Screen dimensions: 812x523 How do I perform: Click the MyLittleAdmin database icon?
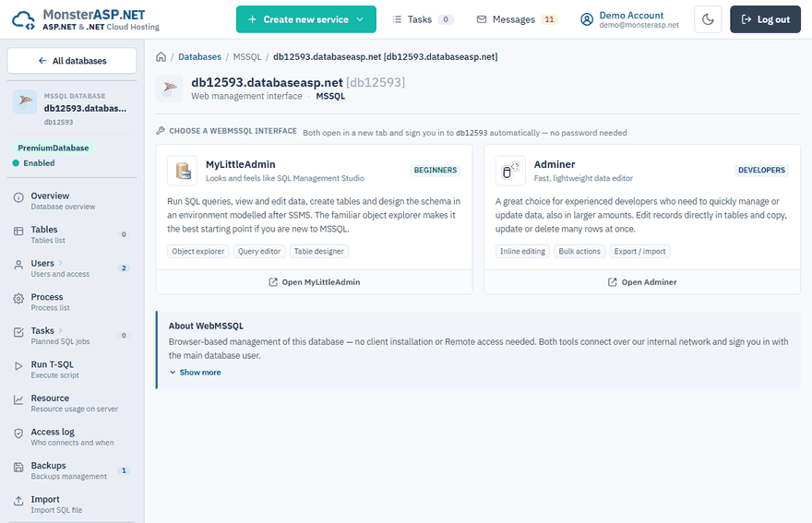(x=183, y=171)
